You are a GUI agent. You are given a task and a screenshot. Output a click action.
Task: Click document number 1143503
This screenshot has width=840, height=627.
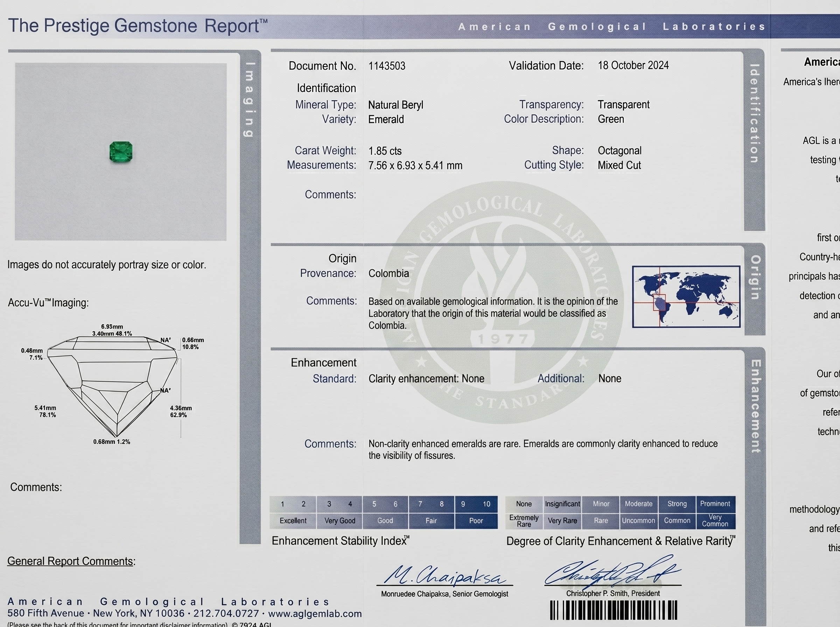pyautogui.click(x=387, y=66)
